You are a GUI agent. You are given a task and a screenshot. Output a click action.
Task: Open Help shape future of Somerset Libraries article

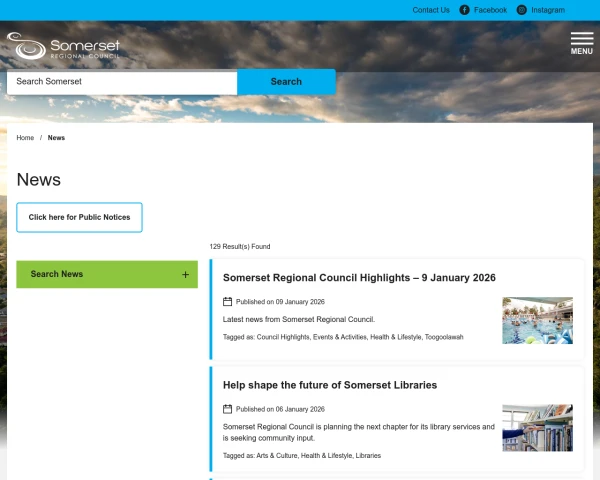pyautogui.click(x=330, y=385)
